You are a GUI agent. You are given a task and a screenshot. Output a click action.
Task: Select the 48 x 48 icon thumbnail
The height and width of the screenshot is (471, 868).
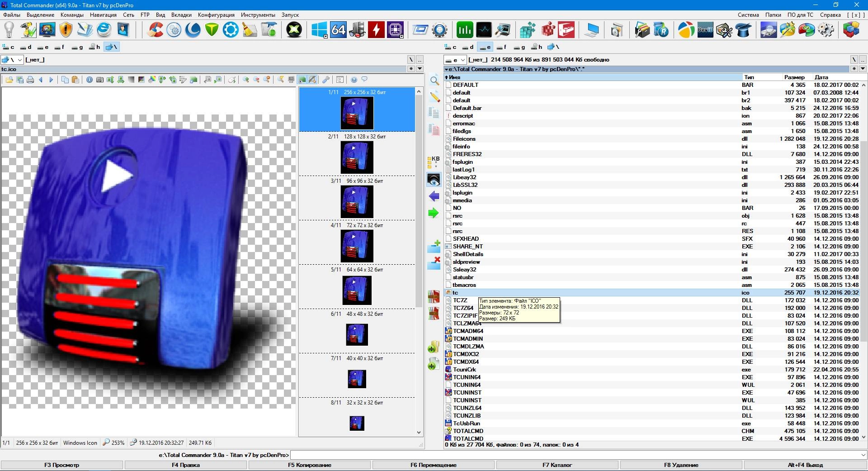tap(357, 331)
